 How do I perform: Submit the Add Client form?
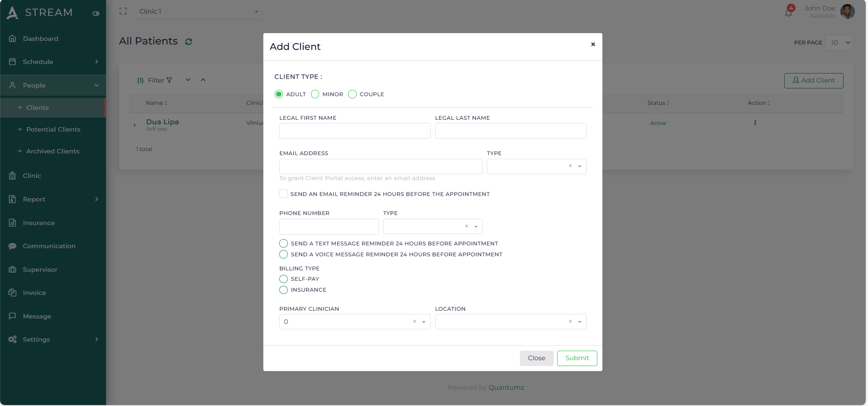[x=577, y=358]
